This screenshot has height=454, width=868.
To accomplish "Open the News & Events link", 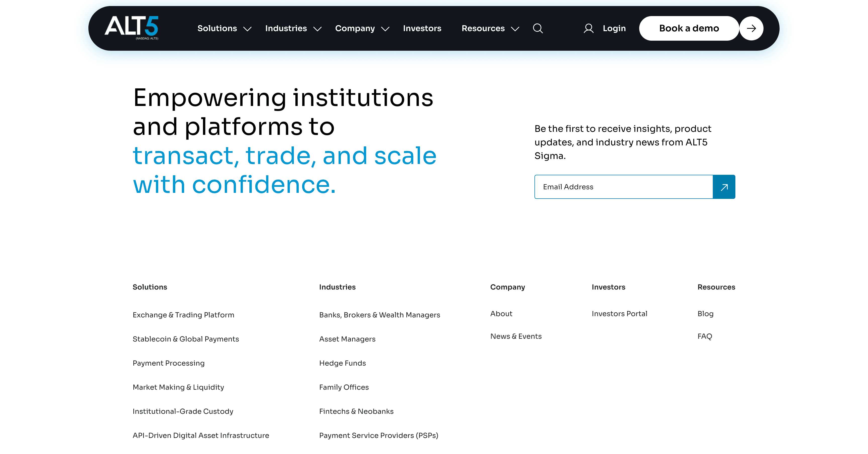I will (x=516, y=336).
